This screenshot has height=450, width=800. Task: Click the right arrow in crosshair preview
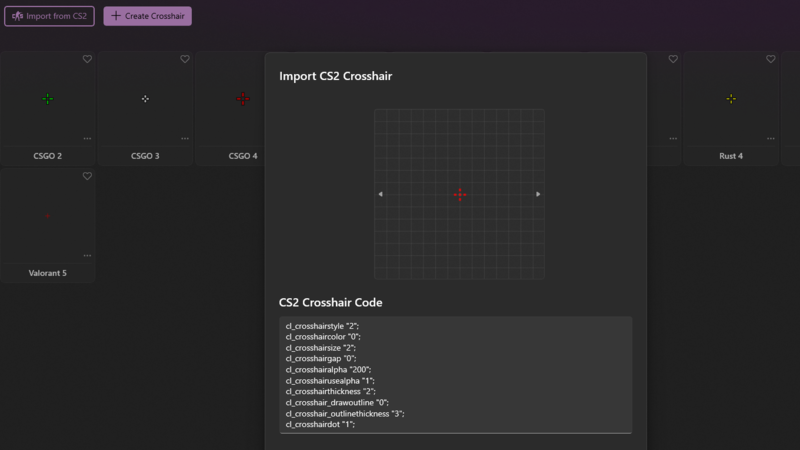(x=538, y=194)
